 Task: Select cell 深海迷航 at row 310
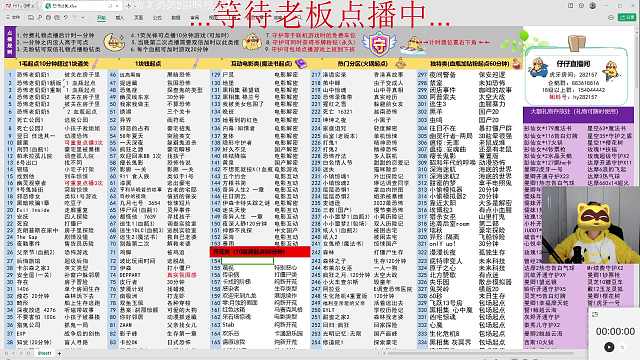point(442,169)
